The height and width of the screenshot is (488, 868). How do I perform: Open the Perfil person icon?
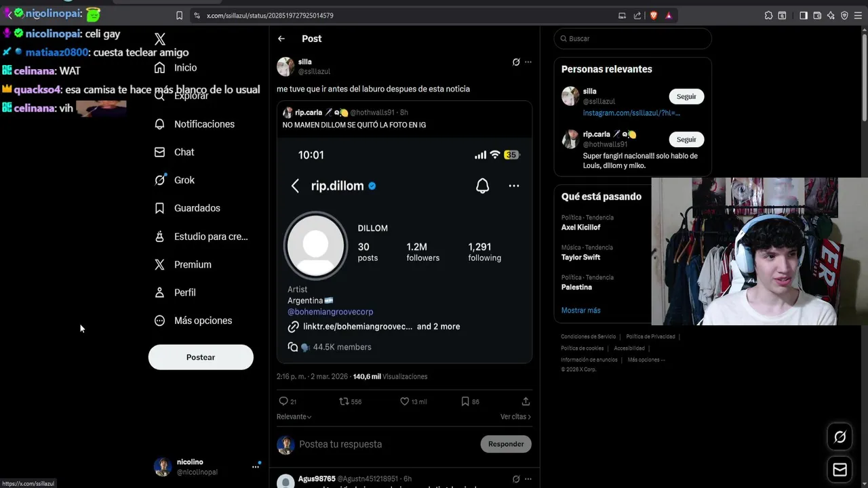coord(160,293)
